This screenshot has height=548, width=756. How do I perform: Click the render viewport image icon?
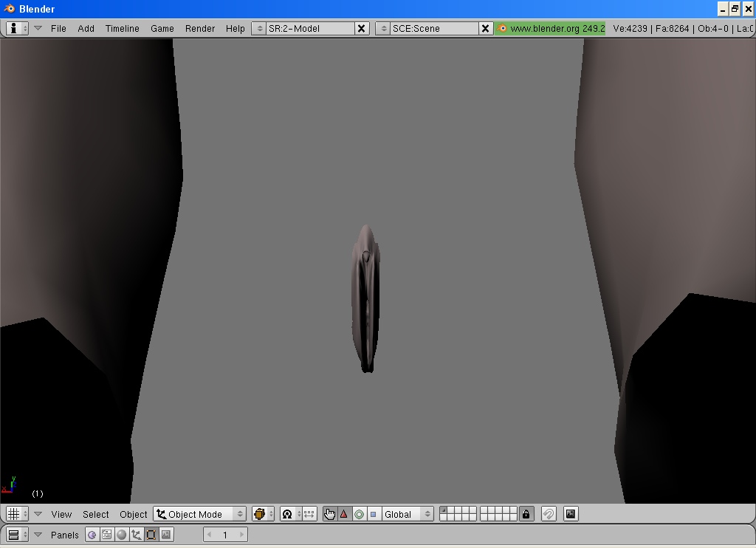(x=570, y=514)
